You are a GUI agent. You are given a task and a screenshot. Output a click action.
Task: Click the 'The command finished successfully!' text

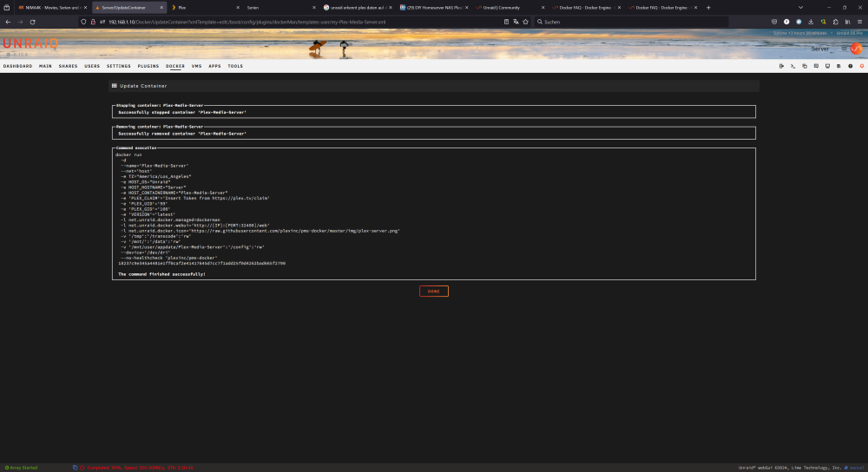[x=161, y=274]
